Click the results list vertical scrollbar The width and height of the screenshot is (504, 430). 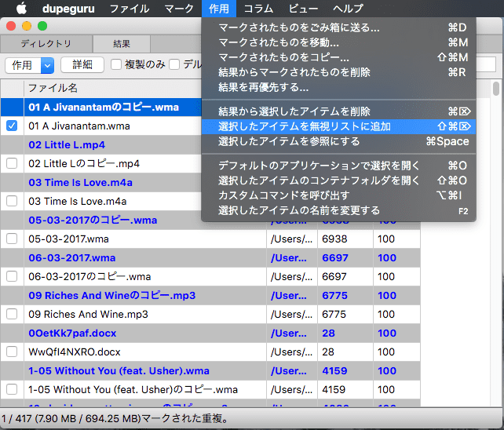click(495, 235)
